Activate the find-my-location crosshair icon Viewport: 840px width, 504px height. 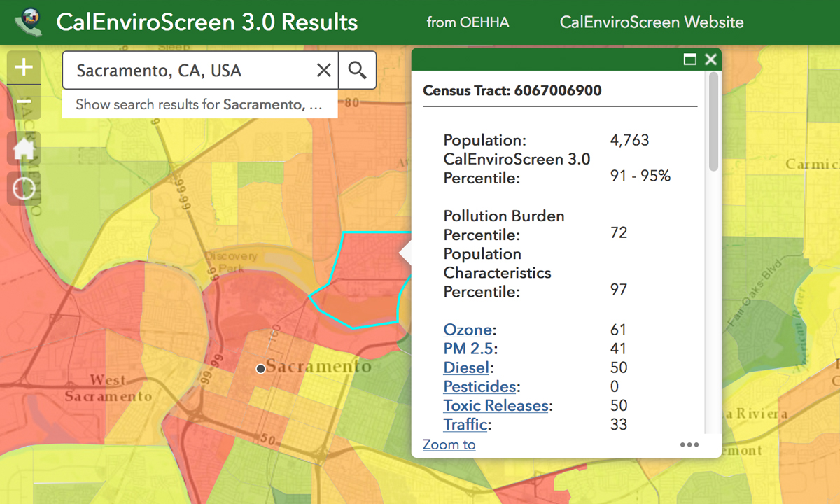[24, 188]
